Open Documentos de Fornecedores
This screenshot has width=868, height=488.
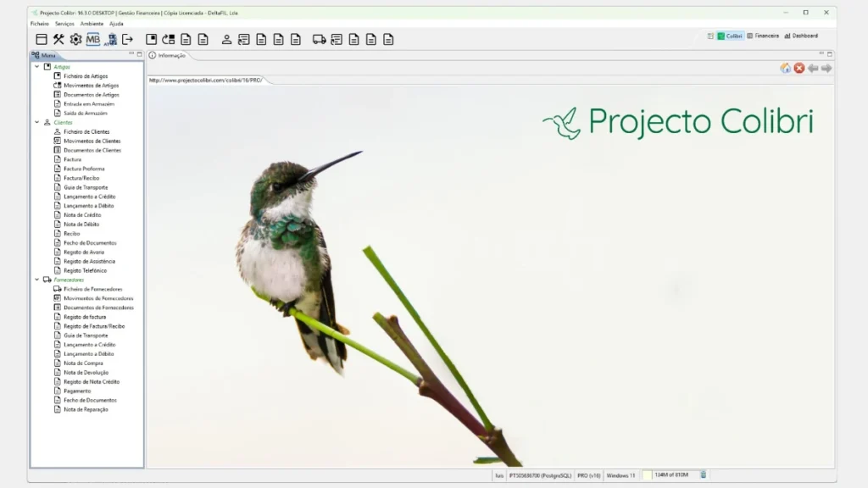click(98, 308)
